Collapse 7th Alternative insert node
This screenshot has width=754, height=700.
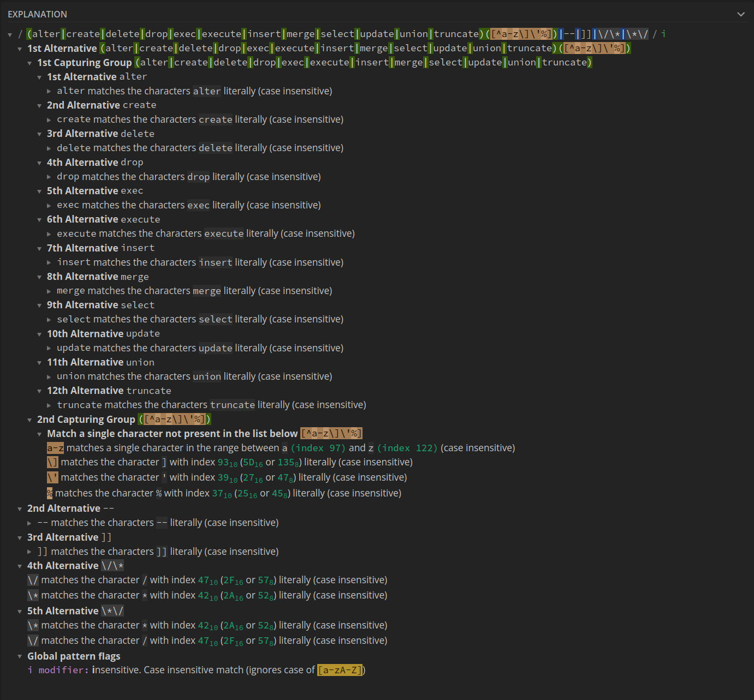click(39, 248)
